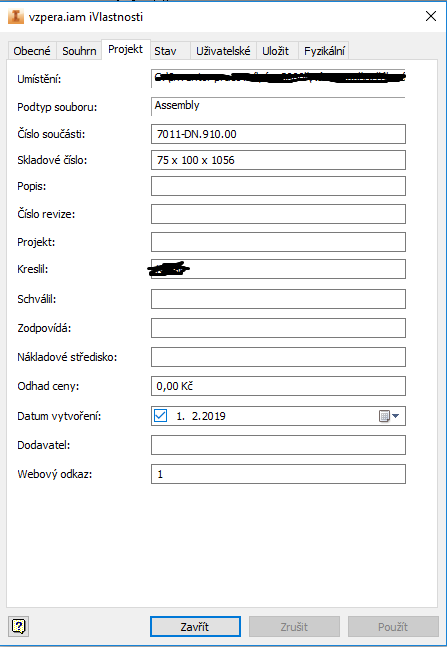The height and width of the screenshot is (647, 447).
Task: Click the help question mark icon
Action: point(19,627)
